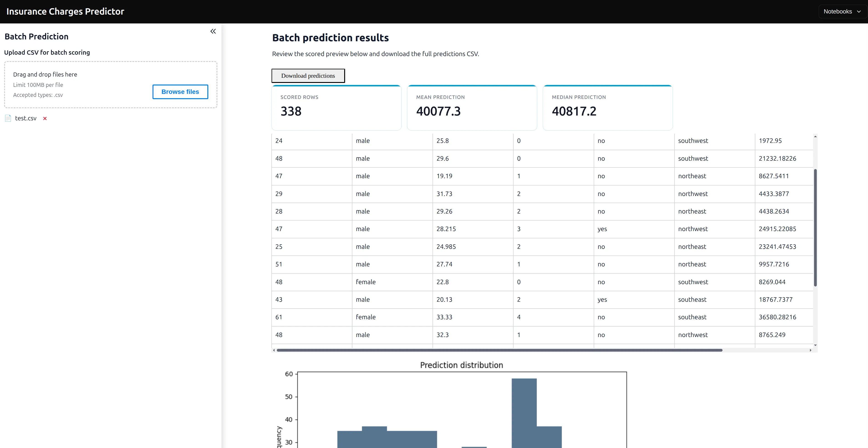Click the tallest histogram bar

524,413
